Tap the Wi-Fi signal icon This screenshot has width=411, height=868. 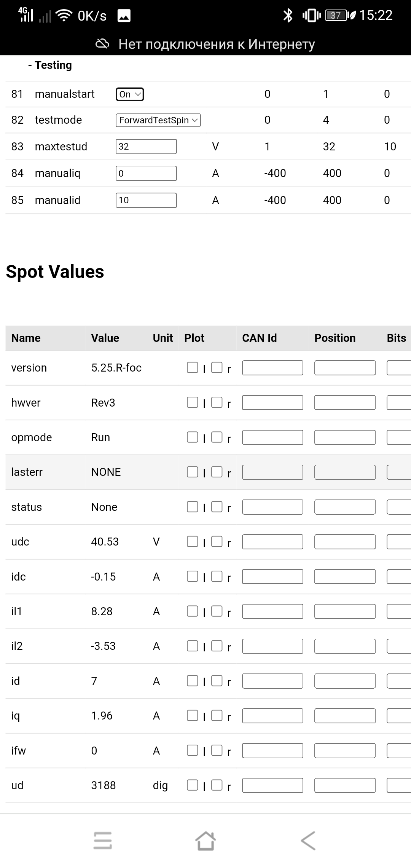pos(64,16)
